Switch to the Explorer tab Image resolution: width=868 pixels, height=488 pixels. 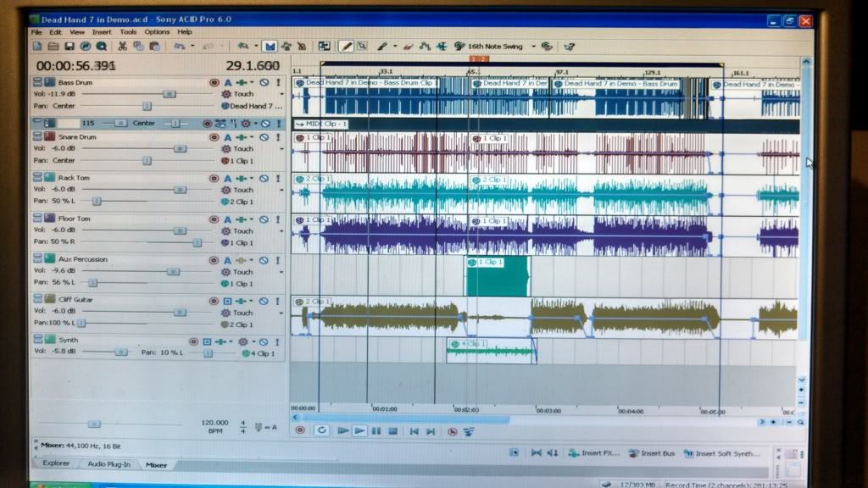tap(56, 463)
